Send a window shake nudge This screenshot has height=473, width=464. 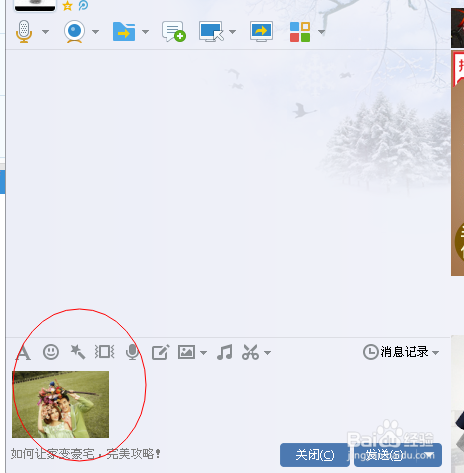105,352
